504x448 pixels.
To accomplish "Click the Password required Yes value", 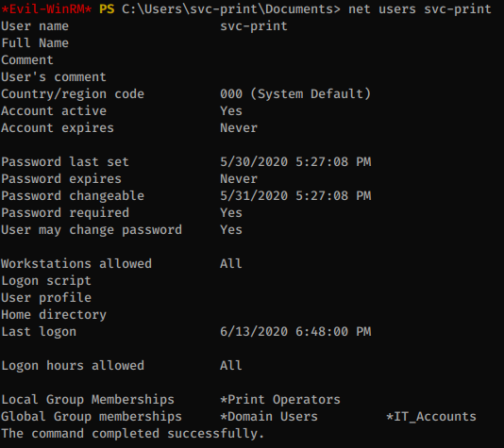I will [x=231, y=212].
